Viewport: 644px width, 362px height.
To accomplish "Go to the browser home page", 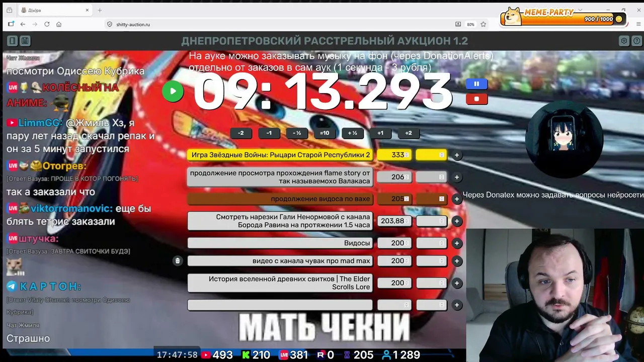I will (x=59, y=24).
